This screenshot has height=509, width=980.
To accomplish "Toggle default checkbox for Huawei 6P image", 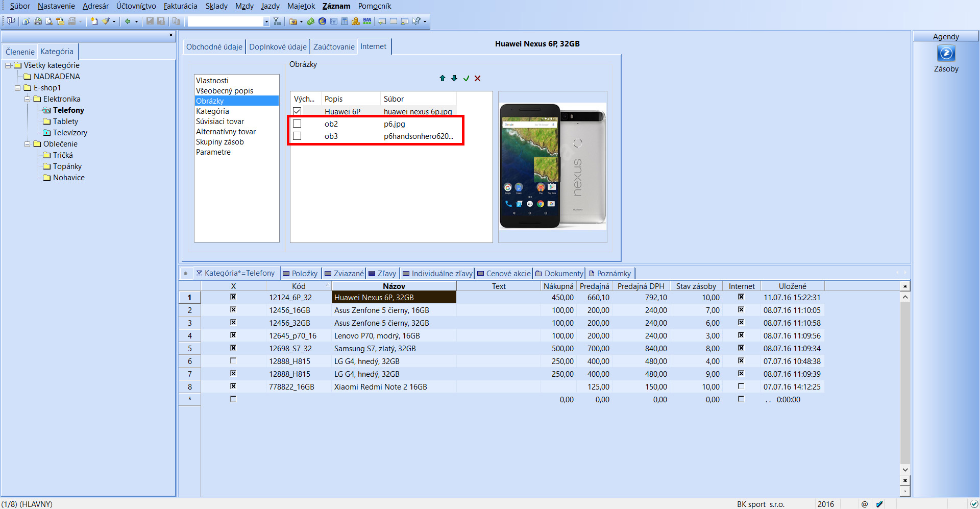I will [297, 111].
